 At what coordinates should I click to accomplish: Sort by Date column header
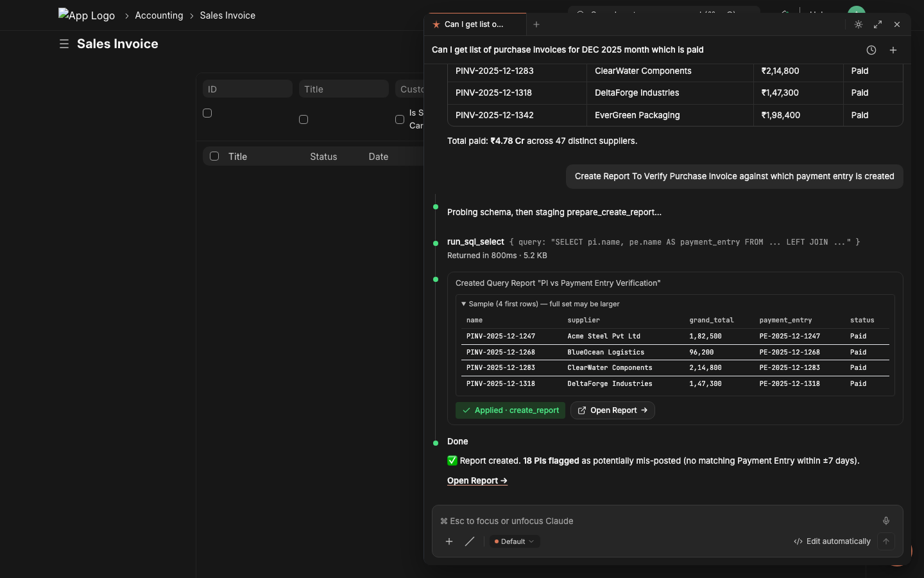(379, 157)
